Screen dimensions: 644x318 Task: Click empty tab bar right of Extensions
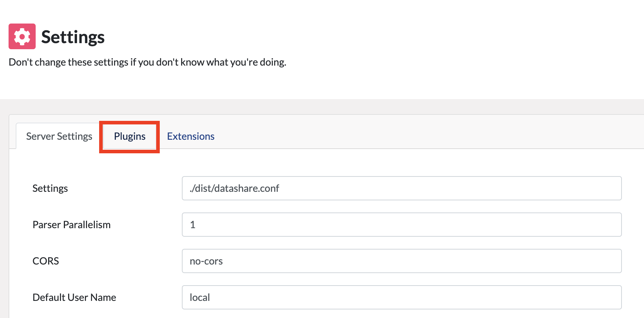(428, 135)
